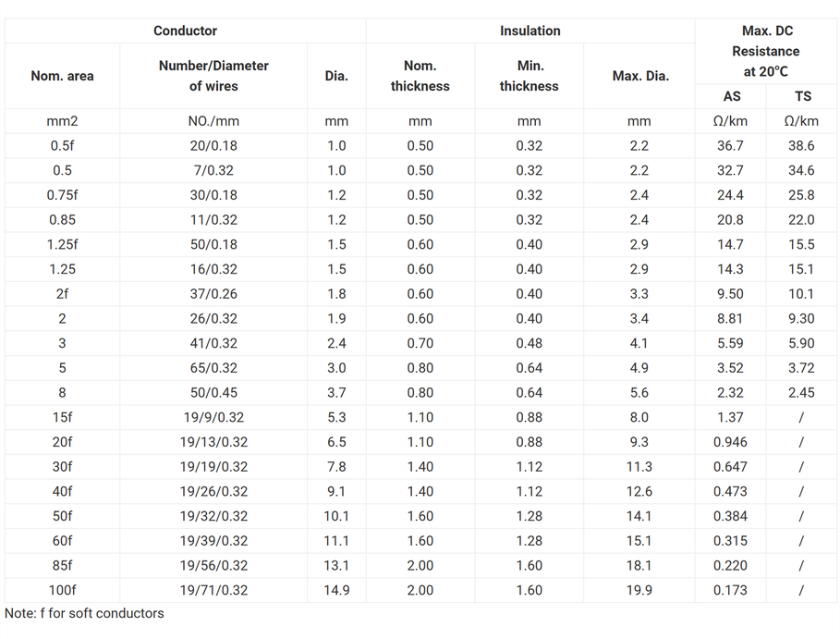
Task: Click the 65/0.32 wires cell
Action: coord(213,368)
